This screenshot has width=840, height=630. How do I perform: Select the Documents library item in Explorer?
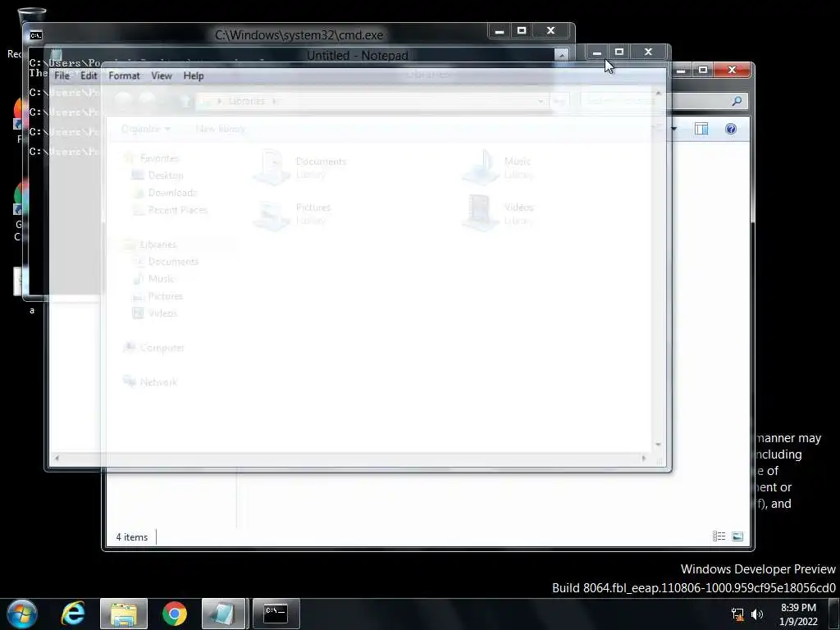(x=300, y=167)
